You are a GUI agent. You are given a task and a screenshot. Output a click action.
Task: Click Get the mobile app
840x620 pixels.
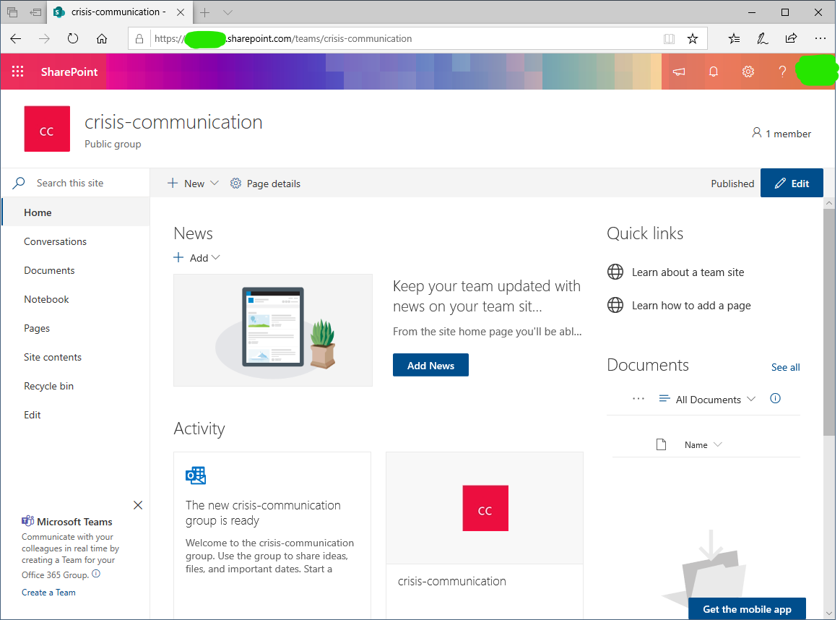click(x=747, y=609)
